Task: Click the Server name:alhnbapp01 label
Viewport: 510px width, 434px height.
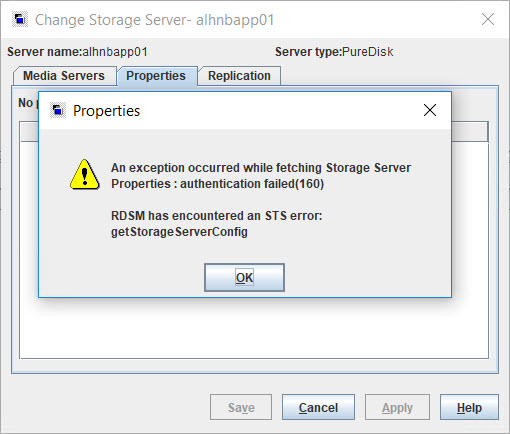Action: click(77, 52)
